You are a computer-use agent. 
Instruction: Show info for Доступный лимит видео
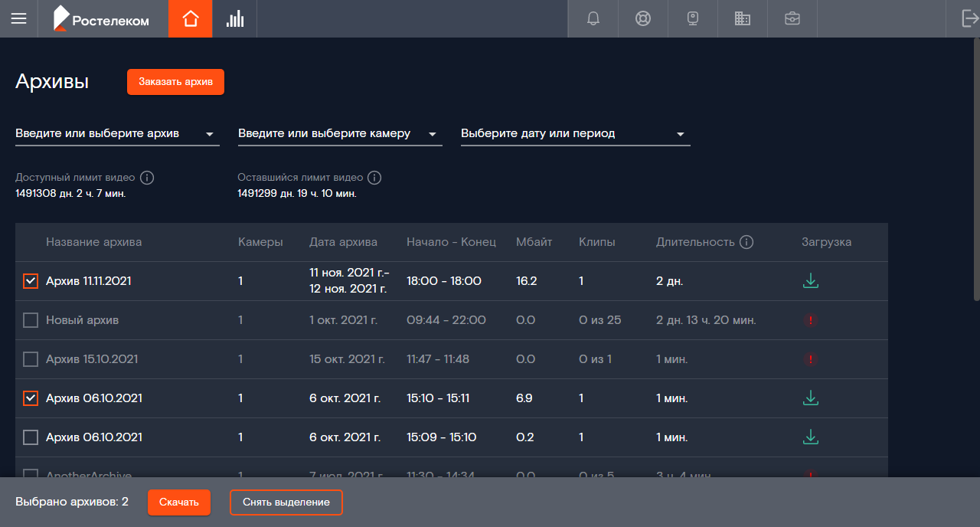tap(148, 178)
